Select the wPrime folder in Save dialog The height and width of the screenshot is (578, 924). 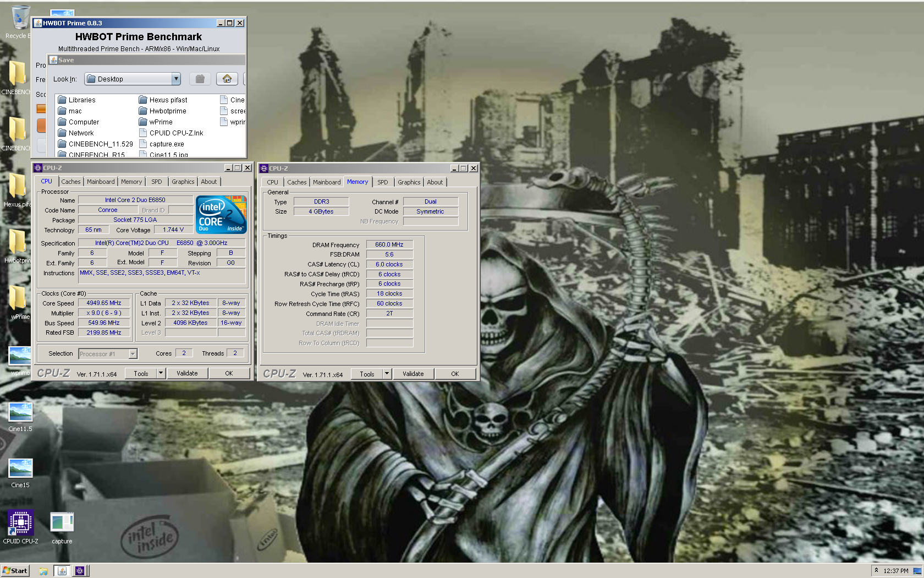click(x=156, y=122)
